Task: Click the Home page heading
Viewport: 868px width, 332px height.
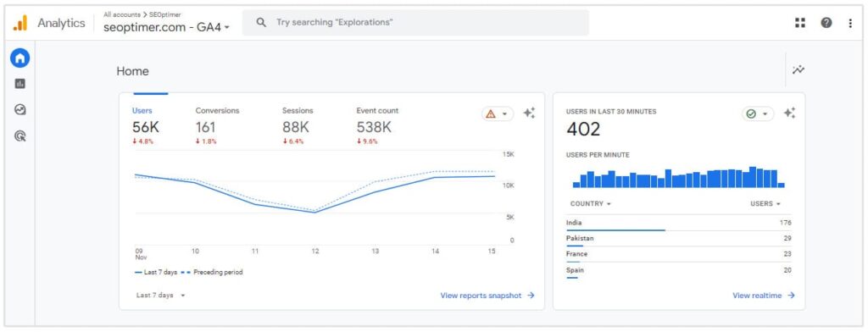Action: point(132,71)
